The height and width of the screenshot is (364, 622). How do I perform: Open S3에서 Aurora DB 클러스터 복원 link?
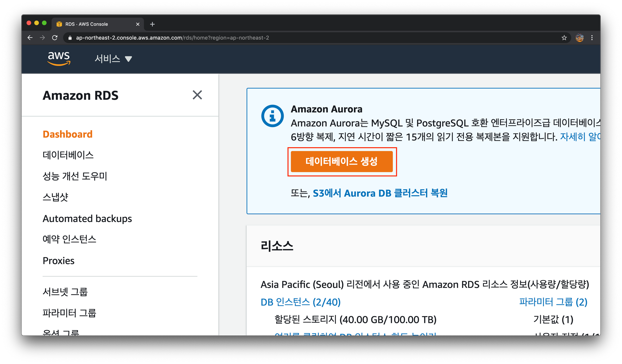(x=380, y=193)
